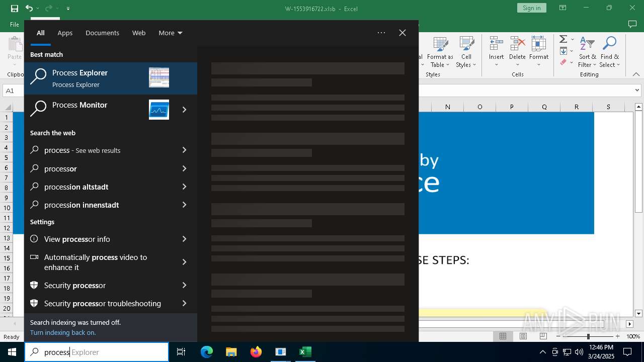The width and height of the screenshot is (644, 362).
Task: Switch to Apps search tab
Action: (65, 33)
